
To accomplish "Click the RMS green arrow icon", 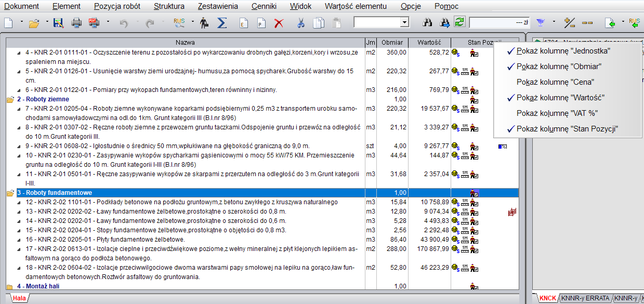I will pyautogui.click(x=635, y=23).
